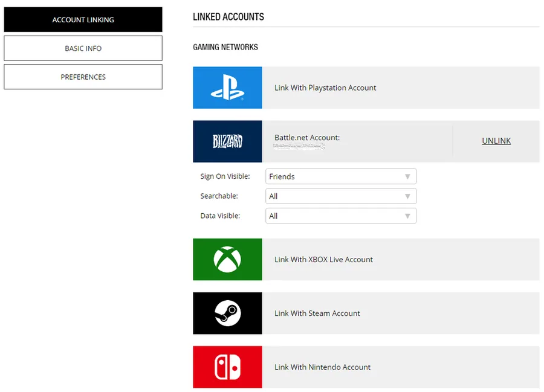Open the Preferences tab

click(x=83, y=77)
